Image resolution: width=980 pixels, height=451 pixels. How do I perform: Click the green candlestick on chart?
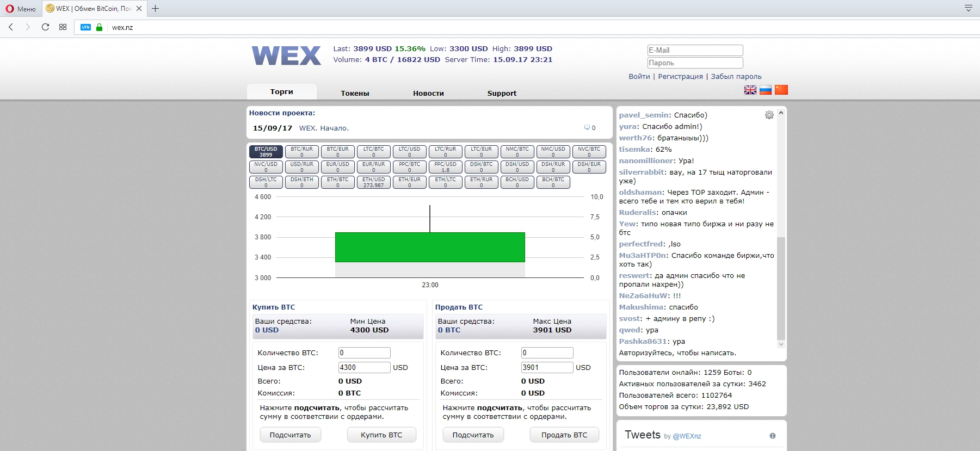(430, 248)
